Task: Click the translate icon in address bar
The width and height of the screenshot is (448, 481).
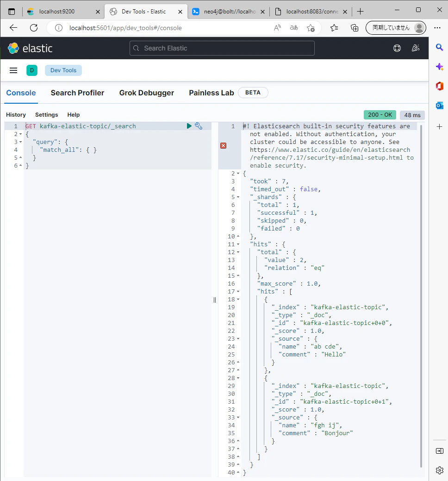Action: click(x=294, y=28)
